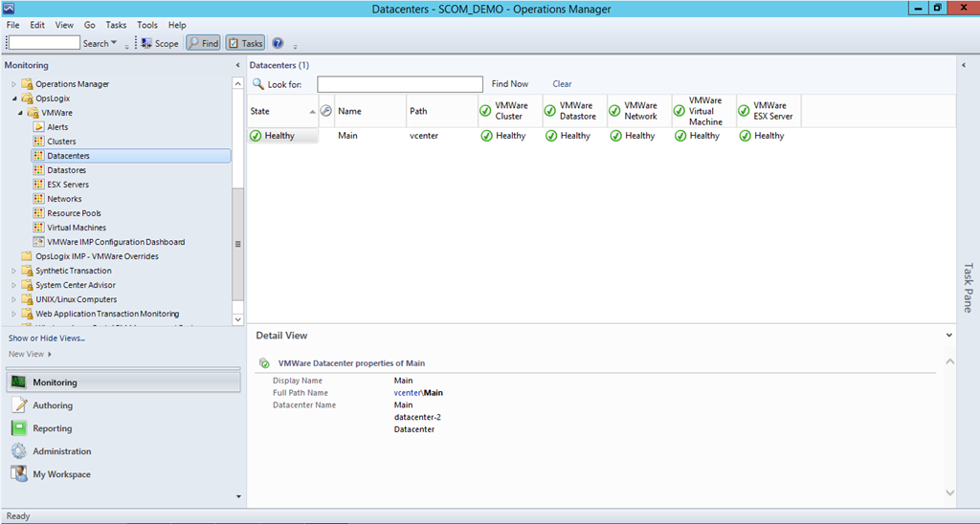Open the Authoring workspace
980x524 pixels.
(x=53, y=405)
